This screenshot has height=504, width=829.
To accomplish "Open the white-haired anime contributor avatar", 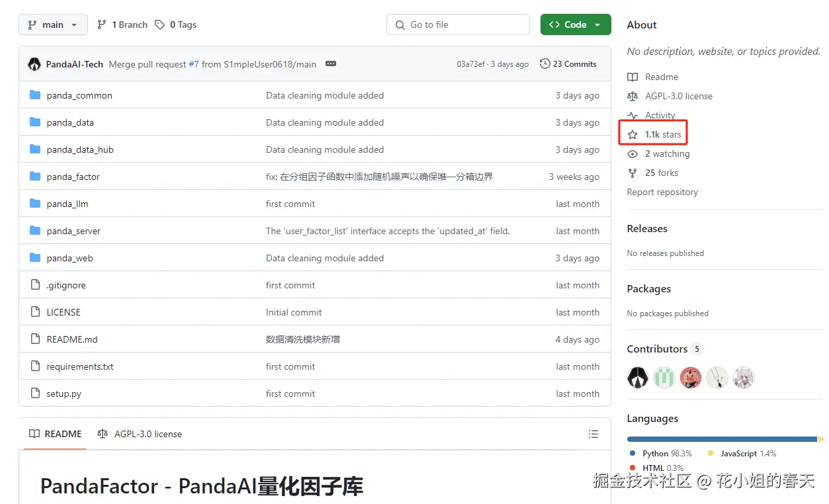I will point(744,378).
